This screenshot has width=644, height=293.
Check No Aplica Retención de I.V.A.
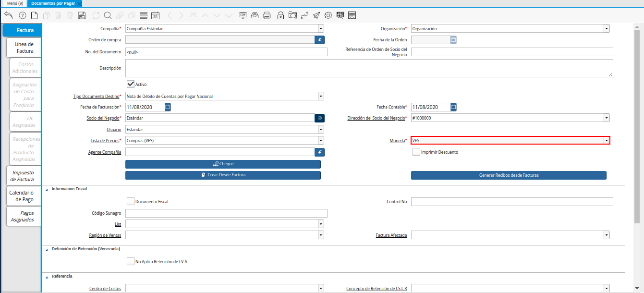point(130,261)
